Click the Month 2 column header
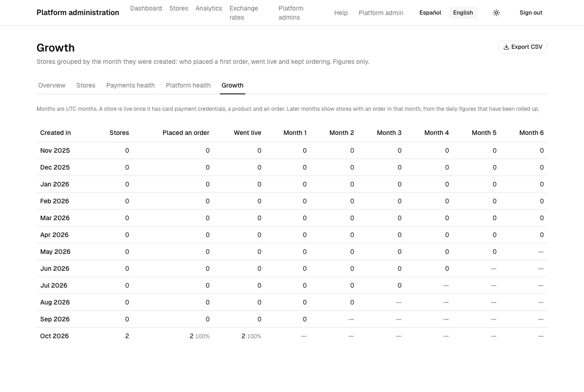 point(342,133)
